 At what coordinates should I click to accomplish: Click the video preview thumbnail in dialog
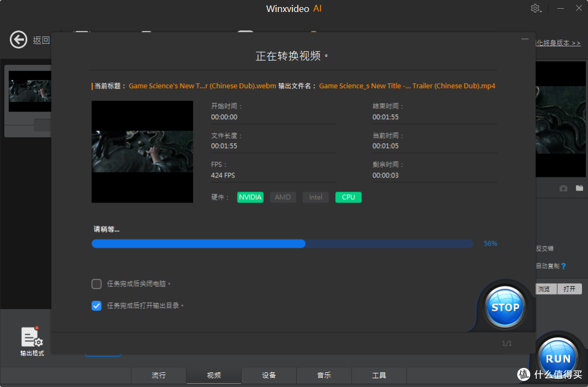point(142,151)
